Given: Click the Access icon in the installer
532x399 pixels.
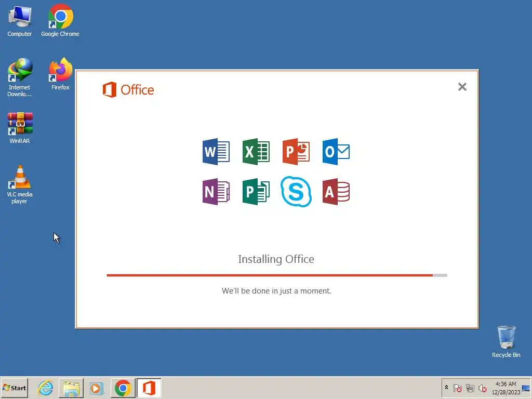Looking at the screenshot, I should (x=336, y=192).
